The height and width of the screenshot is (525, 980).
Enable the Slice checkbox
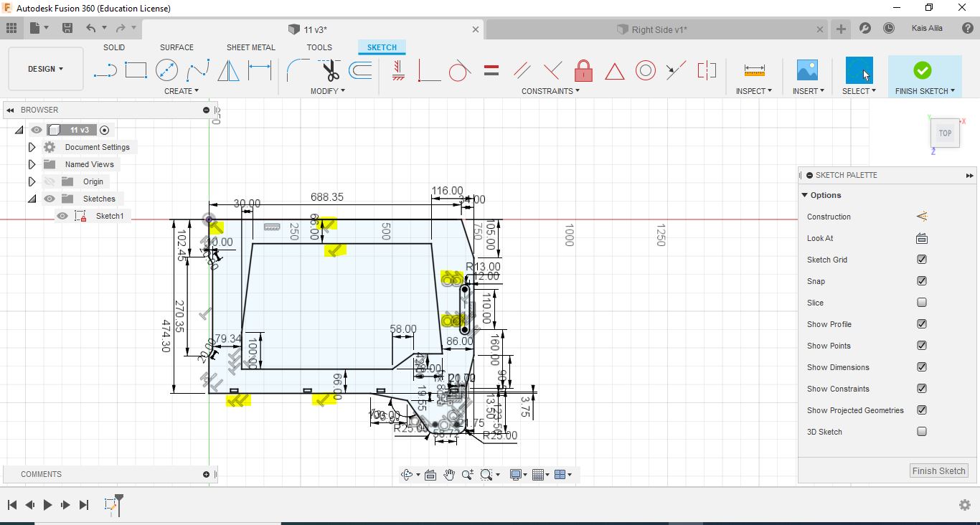922,303
